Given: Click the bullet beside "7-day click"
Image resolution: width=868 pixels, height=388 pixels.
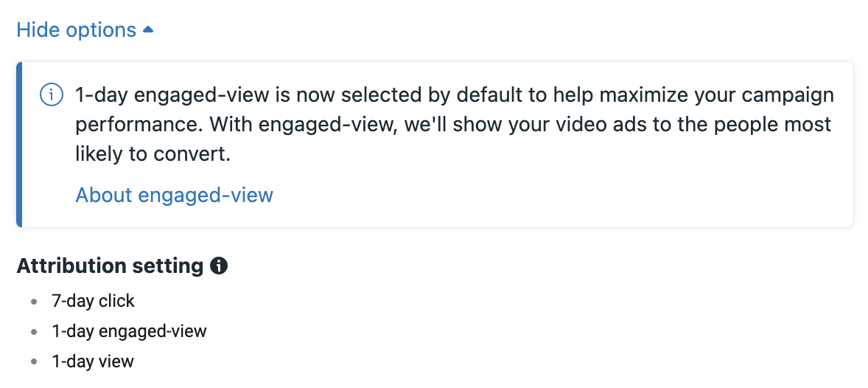Looking at the screenshot, I should (x=35, y=302).
